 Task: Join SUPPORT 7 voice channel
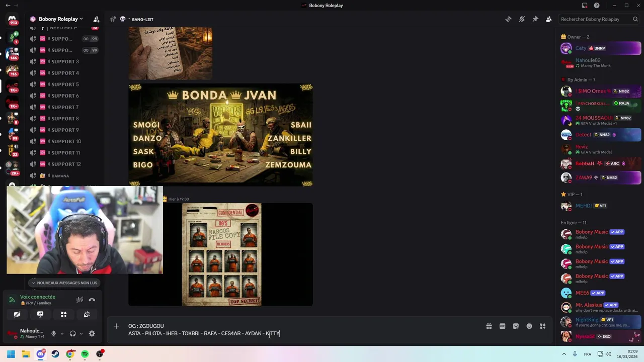[65, 107]
